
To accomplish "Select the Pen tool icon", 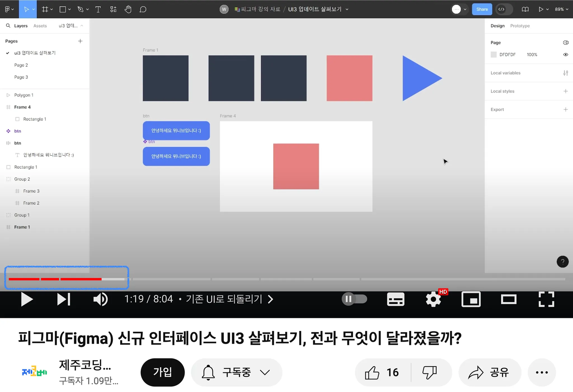I will tap(81, 9).
